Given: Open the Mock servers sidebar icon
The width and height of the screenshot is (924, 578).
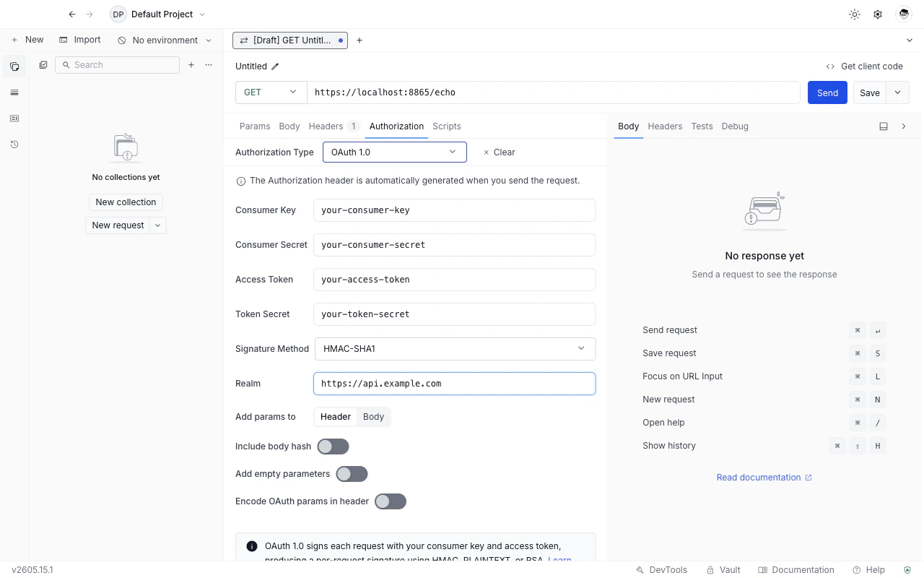Looking at the screenshot, I should pyautogui.click(x=14, y=118).
